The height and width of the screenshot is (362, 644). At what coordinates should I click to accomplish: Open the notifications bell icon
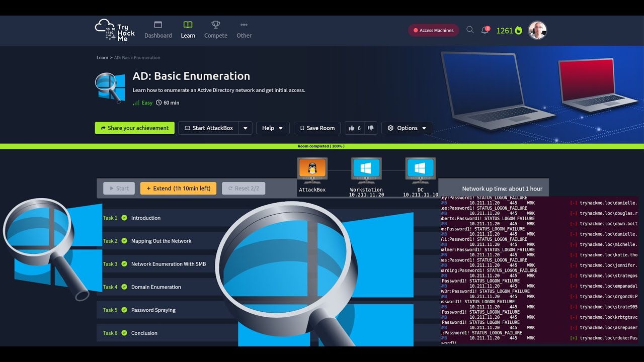[485, 30]
